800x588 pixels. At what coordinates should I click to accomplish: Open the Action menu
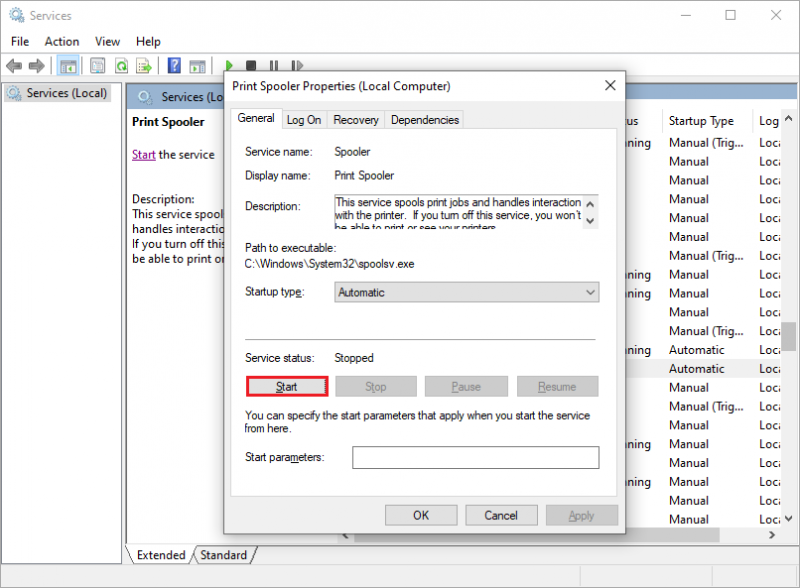62,41
